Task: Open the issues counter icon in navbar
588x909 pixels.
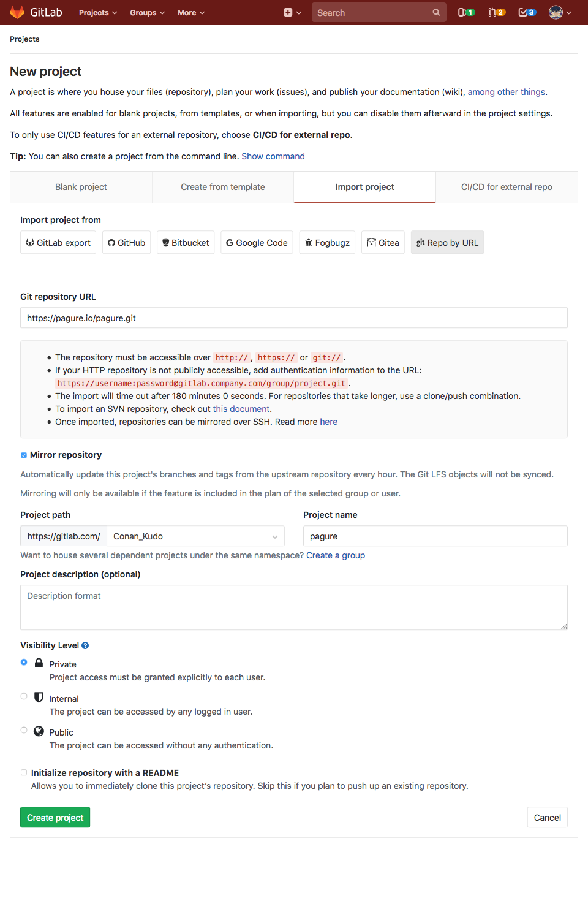Action: [466, 12]
